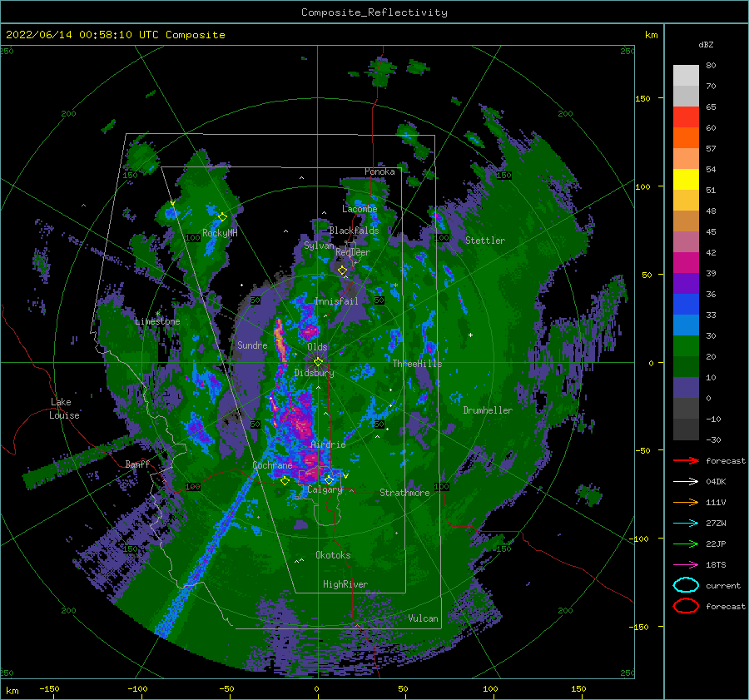Click the yellow V marker west of RockyMH

point(172,204)
